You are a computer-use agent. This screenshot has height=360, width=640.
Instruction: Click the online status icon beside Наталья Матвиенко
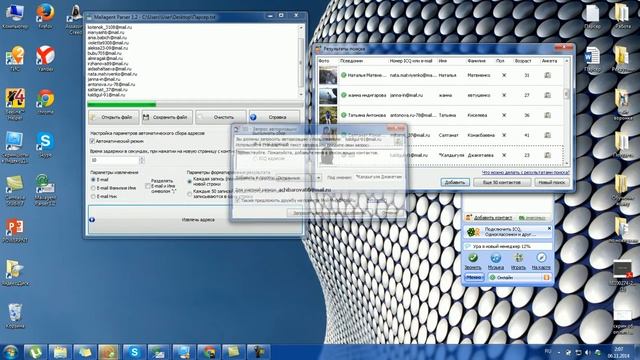[343, 75]
